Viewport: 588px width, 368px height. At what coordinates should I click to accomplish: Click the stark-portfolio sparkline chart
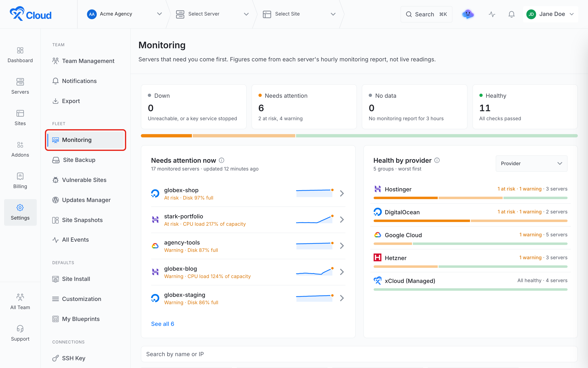[315, 219]
